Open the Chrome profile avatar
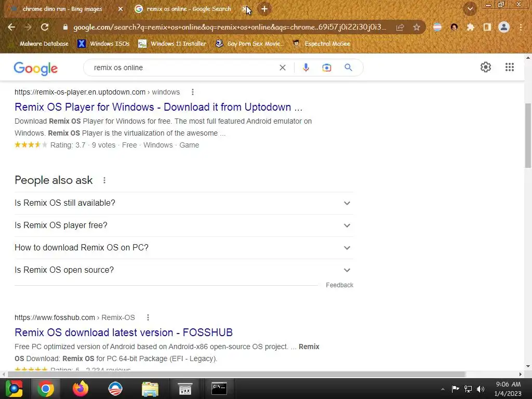Viewport: 532px width, 399px height. tap(504, 27)
